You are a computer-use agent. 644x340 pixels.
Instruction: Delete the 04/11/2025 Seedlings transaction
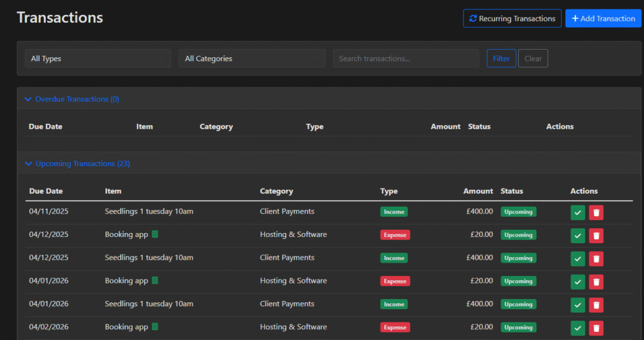tap(596, 212)
